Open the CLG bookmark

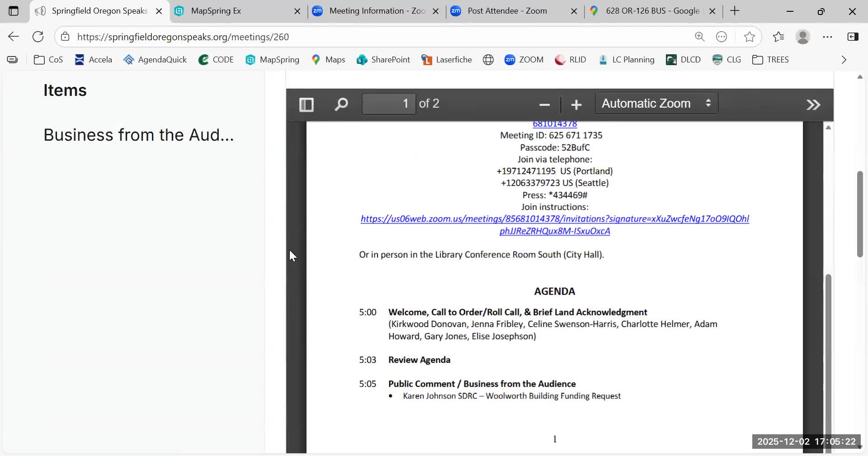pos(726,60)
